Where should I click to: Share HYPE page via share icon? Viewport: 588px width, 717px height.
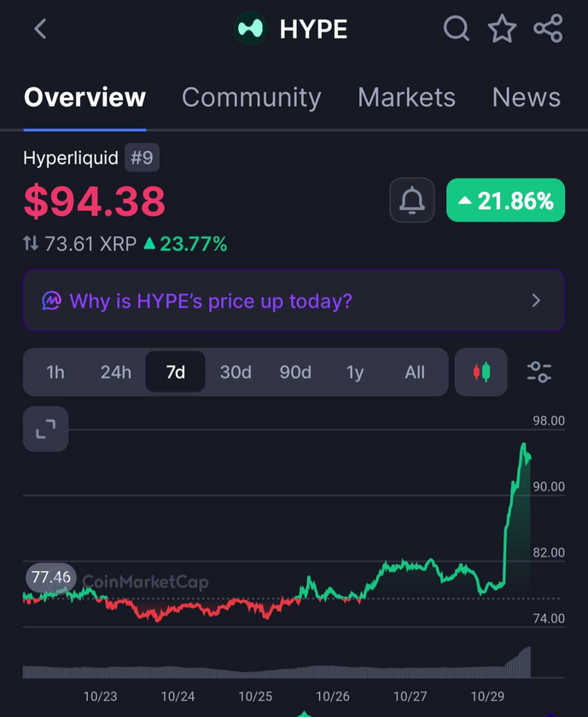point(548,28)
